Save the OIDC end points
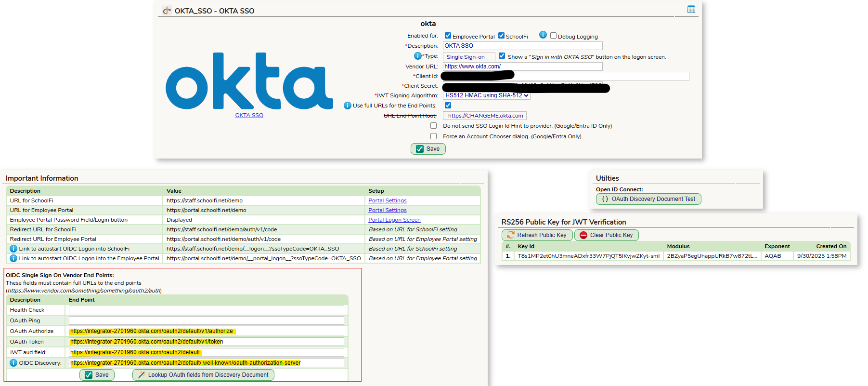Viewport: 868px width, 386px height. click(x=97, y=375)
